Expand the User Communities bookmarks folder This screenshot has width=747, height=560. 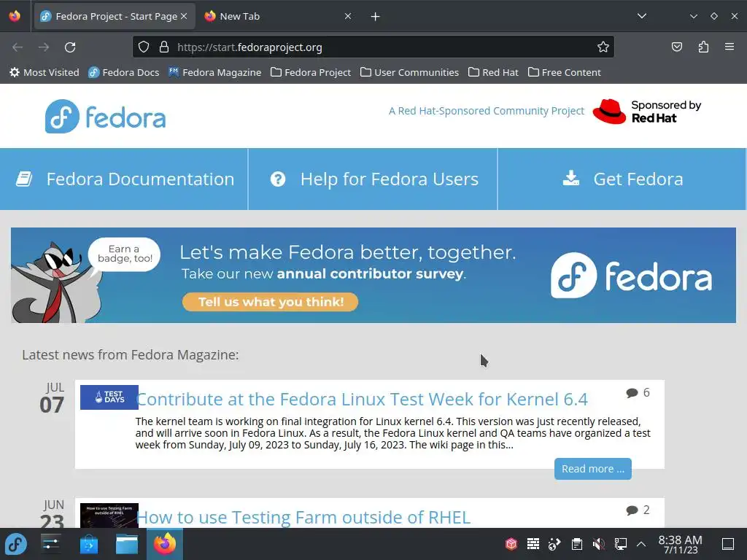pyautogui.click(x=409, y=72)
